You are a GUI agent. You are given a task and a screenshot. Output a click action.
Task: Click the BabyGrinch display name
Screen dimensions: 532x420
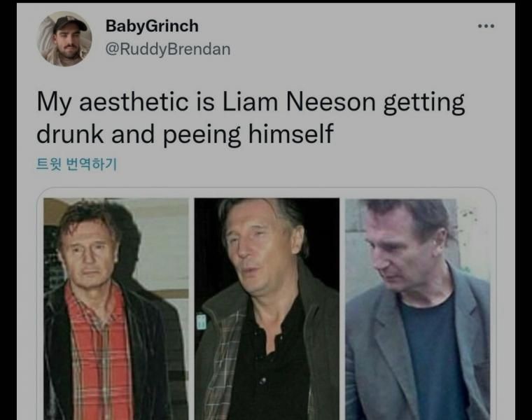click(x=152, y=26)
